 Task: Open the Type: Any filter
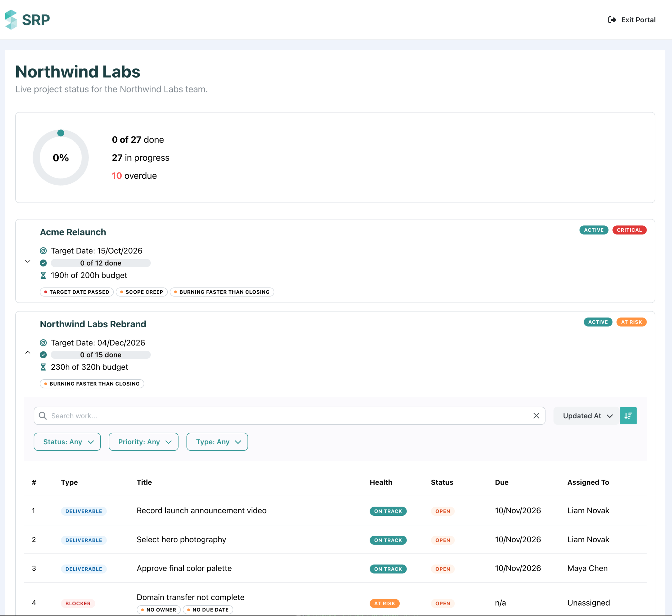[x=217, y=442]
